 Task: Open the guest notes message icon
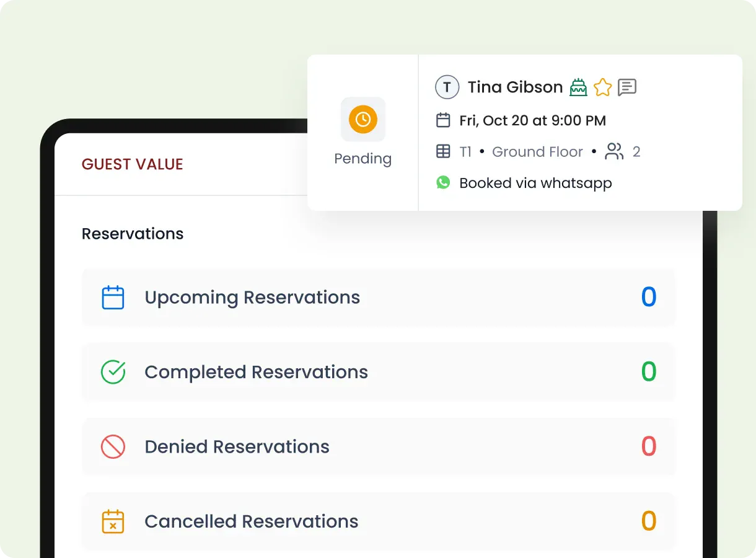tap(627, 87)
